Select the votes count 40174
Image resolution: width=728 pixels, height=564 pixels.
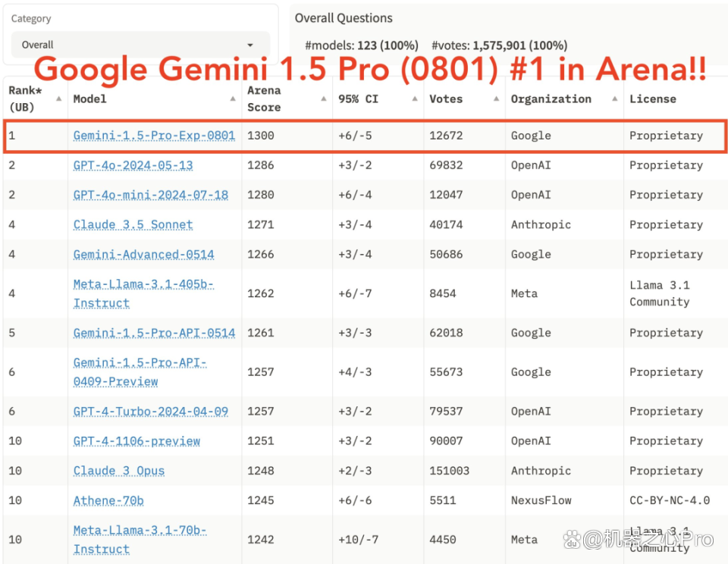tap(446, 224)
